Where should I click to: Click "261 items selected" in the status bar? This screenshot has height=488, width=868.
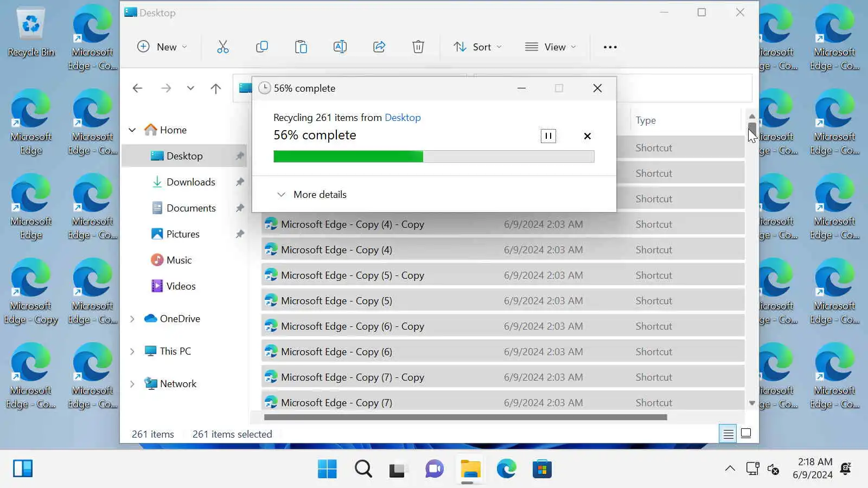coord(232,434)
